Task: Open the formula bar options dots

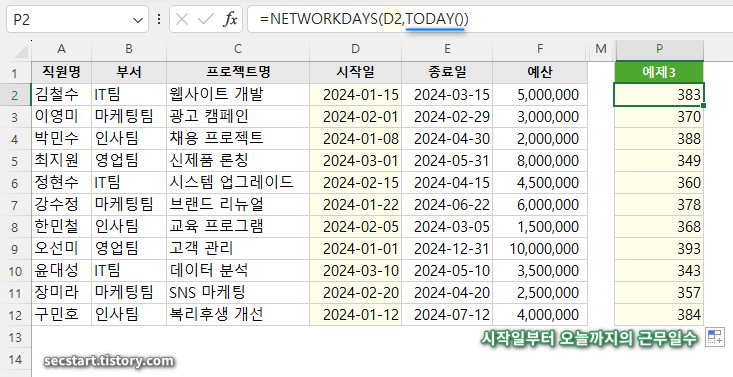Action: (x=159, y=19)
